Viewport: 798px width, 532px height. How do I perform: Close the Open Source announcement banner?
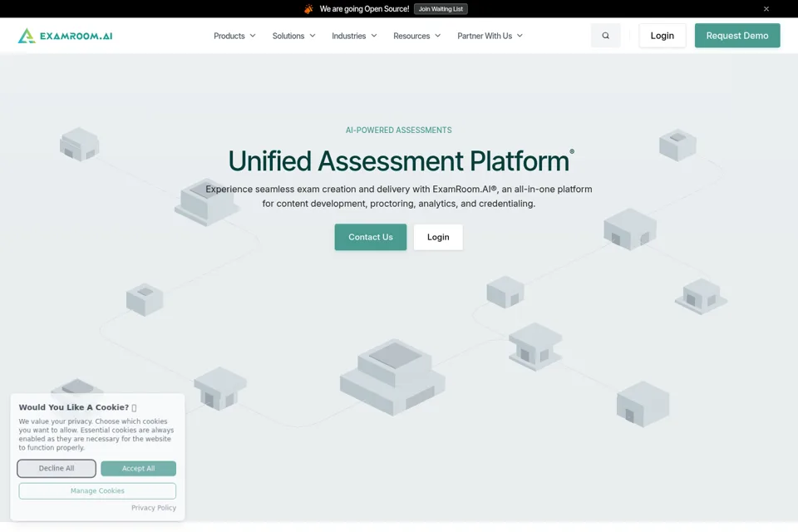point(766,8)
